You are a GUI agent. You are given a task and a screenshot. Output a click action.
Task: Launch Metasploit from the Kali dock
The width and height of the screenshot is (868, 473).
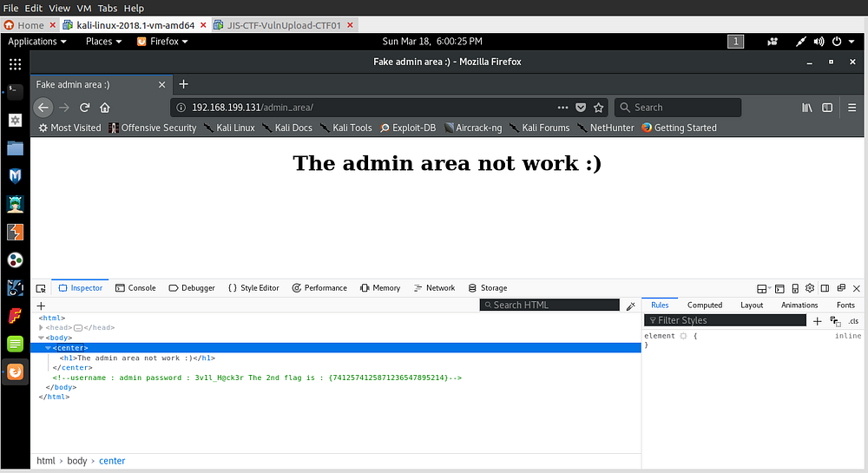[x=15, y=176]
